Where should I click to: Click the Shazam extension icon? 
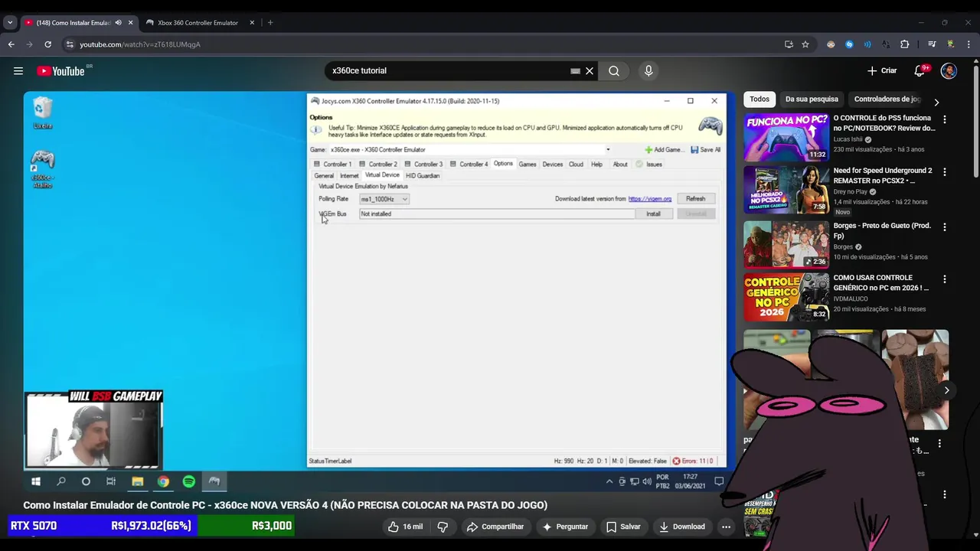849,44
